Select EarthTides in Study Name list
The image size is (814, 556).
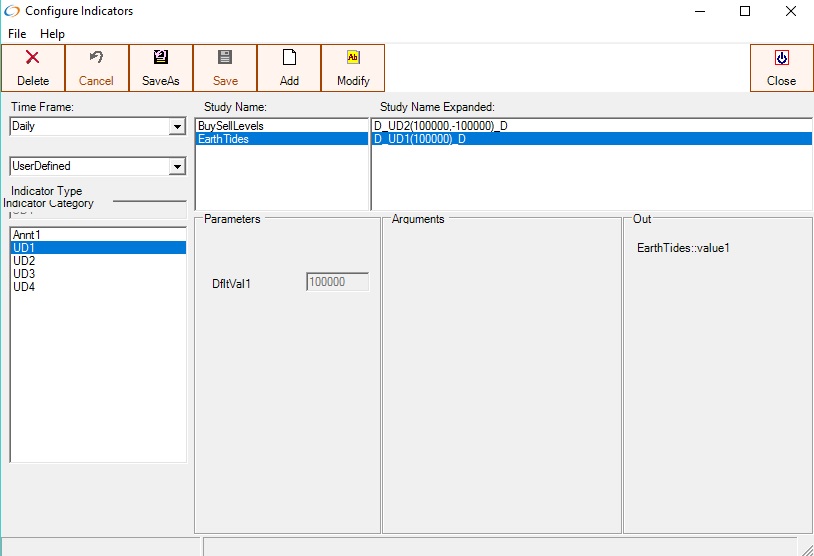(223, 139)
